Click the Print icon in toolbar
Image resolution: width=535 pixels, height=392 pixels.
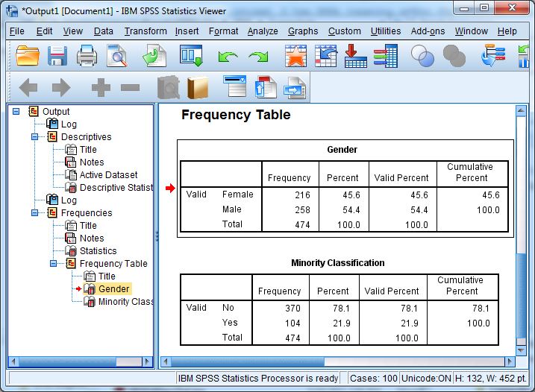pyautogui.click(x=87, y=56)
